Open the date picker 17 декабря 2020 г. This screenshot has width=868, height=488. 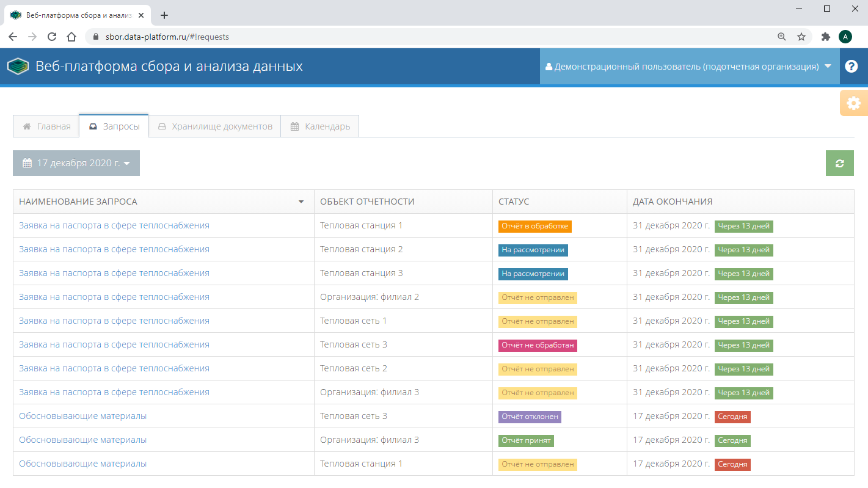76,163
